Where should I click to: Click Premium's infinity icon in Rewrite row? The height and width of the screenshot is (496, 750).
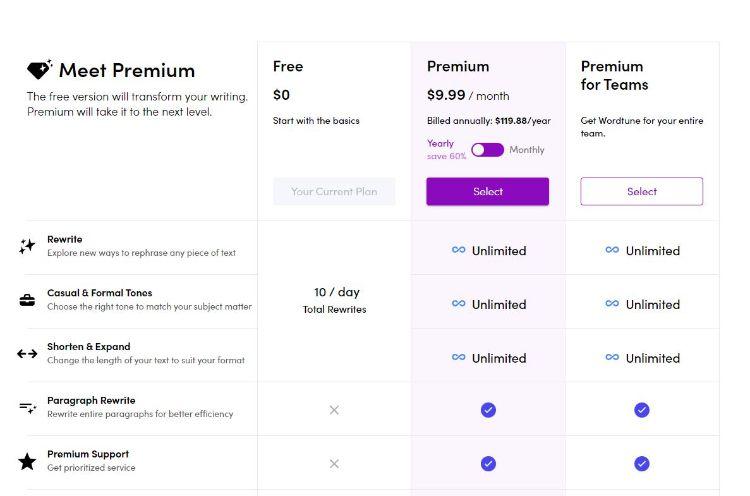(x=458, y=250)
